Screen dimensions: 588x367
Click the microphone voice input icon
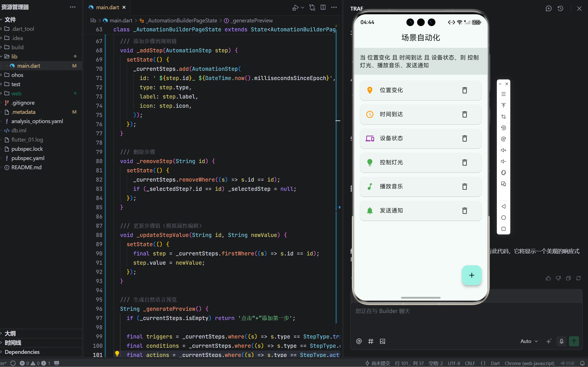tap(561, 341)
